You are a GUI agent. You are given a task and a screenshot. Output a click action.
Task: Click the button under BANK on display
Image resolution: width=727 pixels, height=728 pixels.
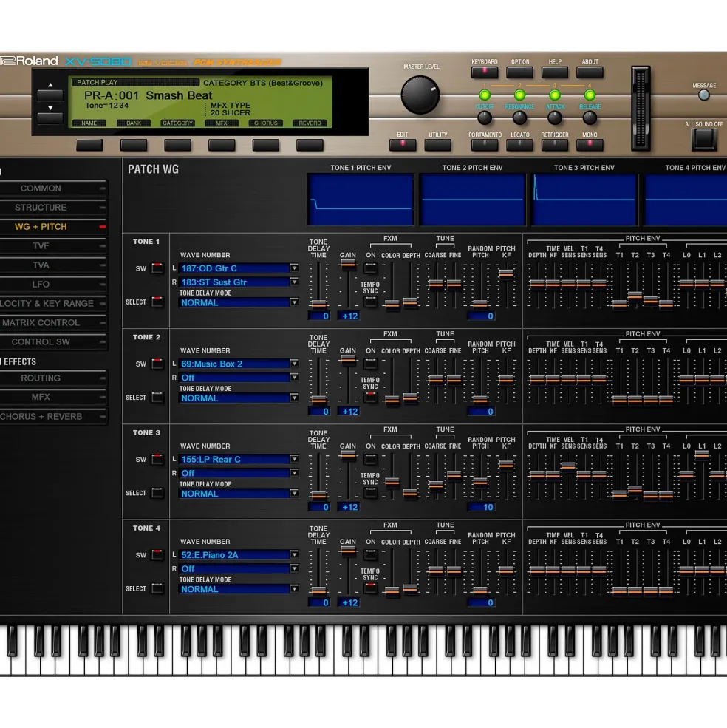pos(134,146)
